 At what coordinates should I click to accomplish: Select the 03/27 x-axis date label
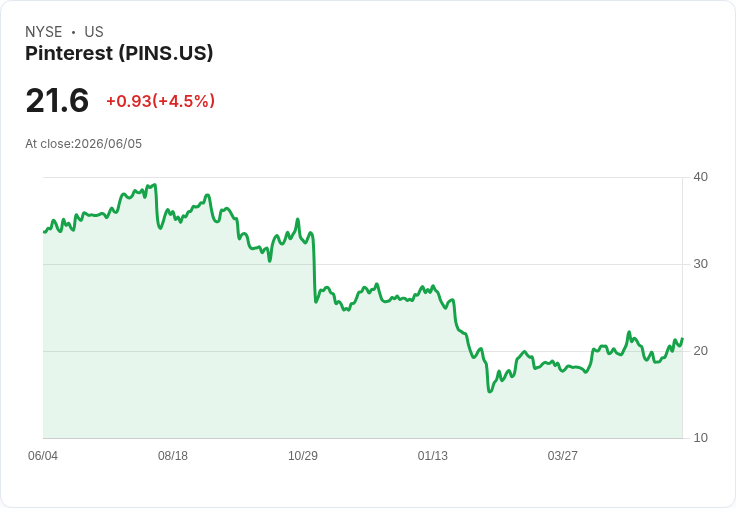[x=562, y=455]
